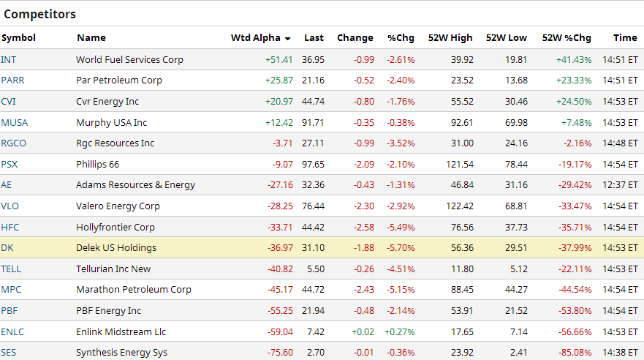644x360 pixels.
Task: Select the Hollyfrontier Corp name
Action: click(115, 228)
